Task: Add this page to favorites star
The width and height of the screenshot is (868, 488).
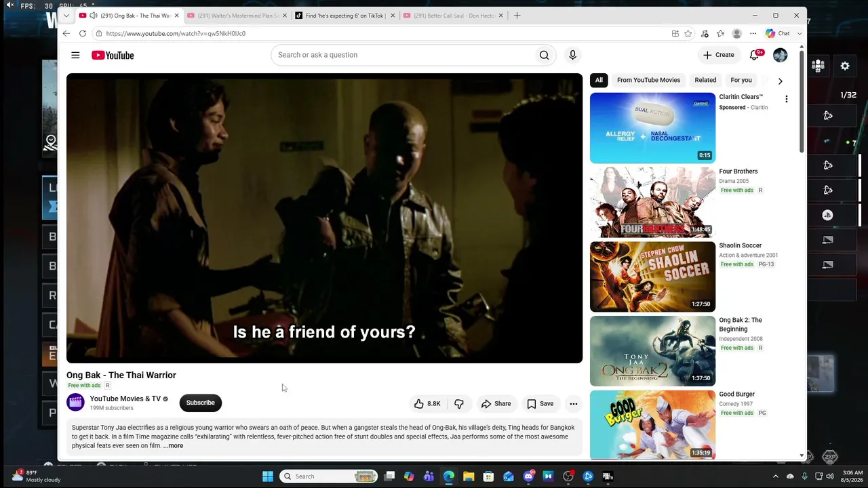Action: click(688, 33)
